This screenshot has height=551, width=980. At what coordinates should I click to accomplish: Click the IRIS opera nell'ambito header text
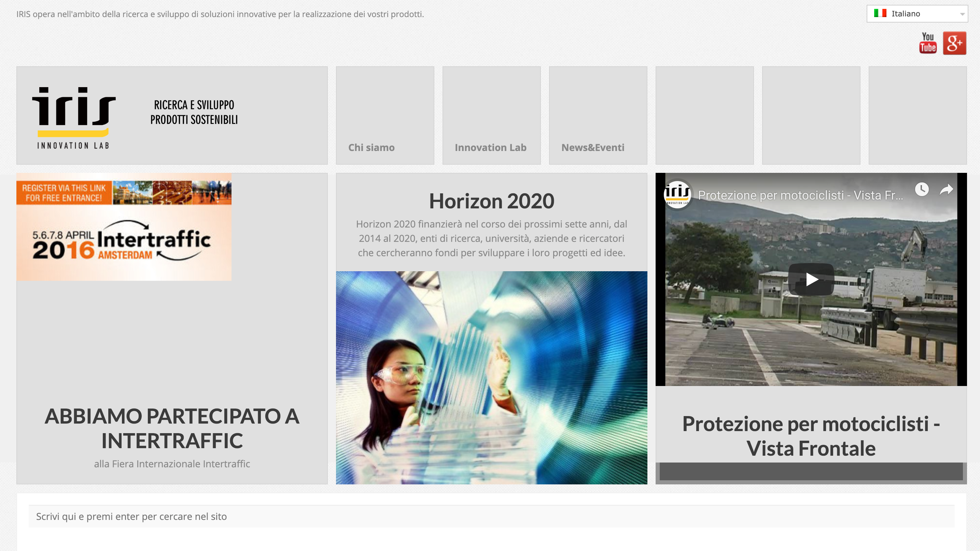tap(220, 14)
